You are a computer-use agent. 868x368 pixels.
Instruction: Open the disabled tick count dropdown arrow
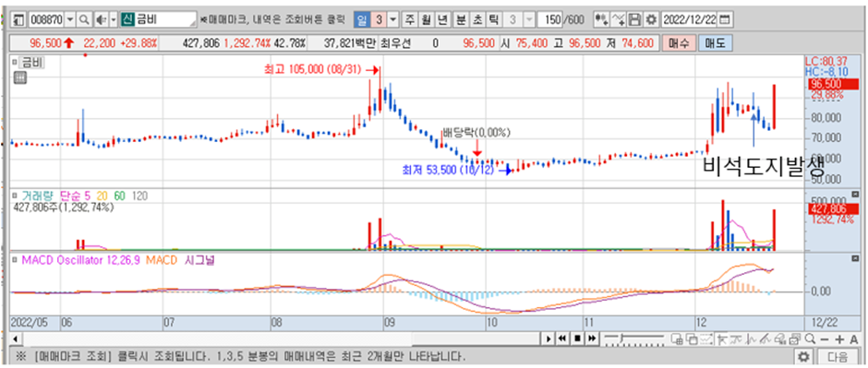(x=529, y=20)
